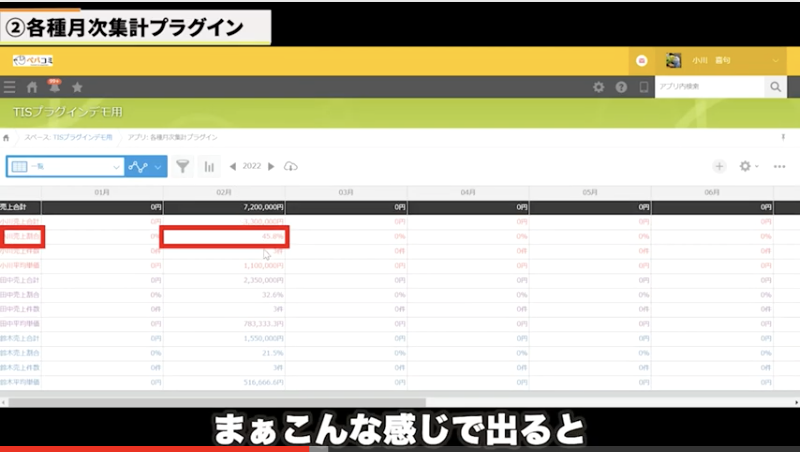Click the horizontal scrollbar below table
The width and height of the screenshot is (800, 454).
300,402
